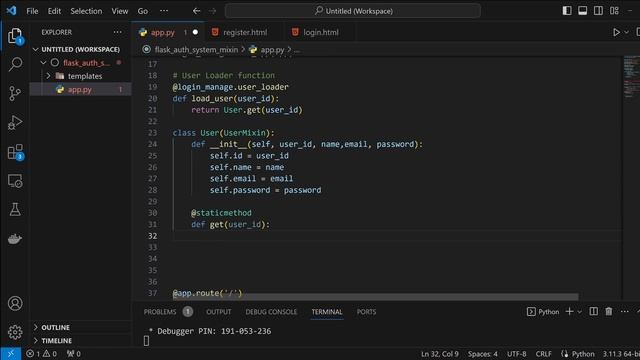
Task: Click ports forwarded status item
Action: [x=73, y=354]
